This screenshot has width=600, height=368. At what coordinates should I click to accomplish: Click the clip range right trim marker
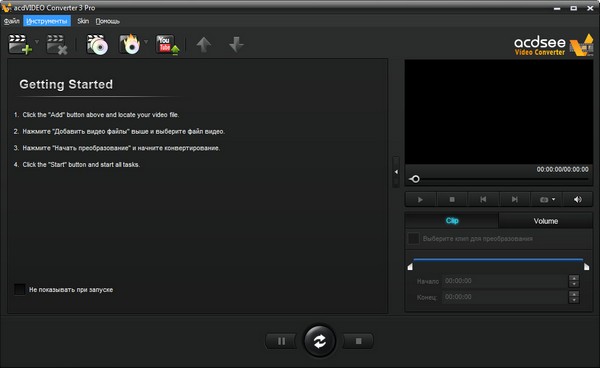[x=587, y=267]
